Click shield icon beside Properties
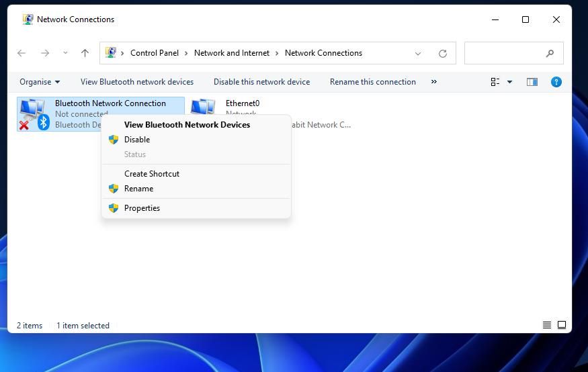 (114, 208)
